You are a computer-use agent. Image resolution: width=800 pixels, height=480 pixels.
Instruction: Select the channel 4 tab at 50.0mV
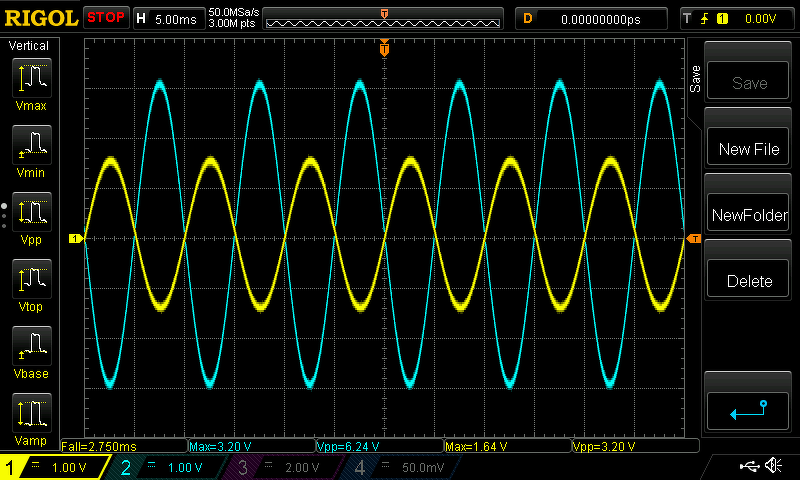[402, 467]
